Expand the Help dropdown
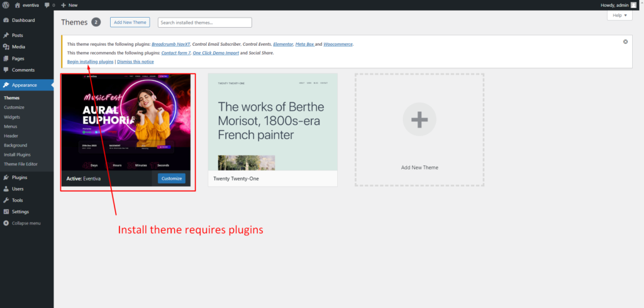This screenshot has height=308, width=644. 619,15
